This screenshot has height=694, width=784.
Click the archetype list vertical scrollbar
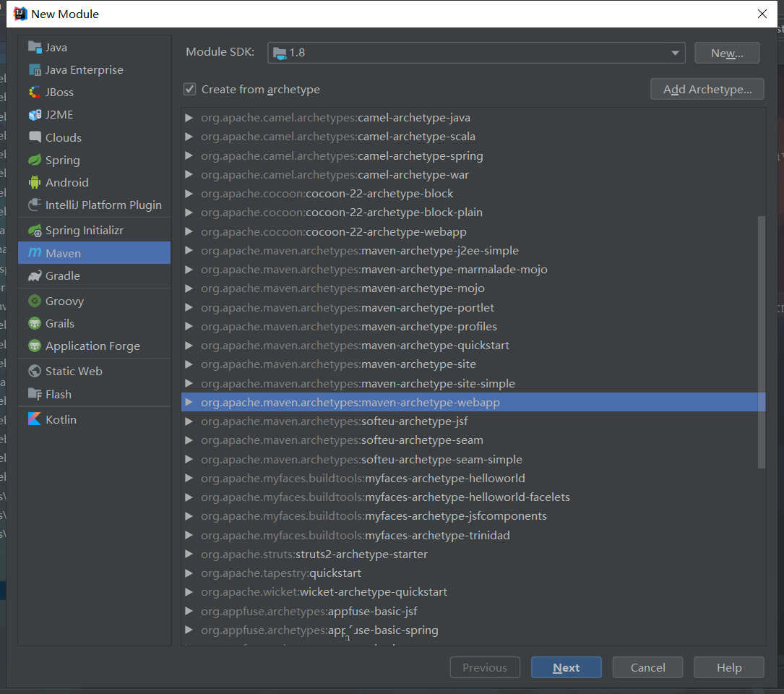coord(762,342)
